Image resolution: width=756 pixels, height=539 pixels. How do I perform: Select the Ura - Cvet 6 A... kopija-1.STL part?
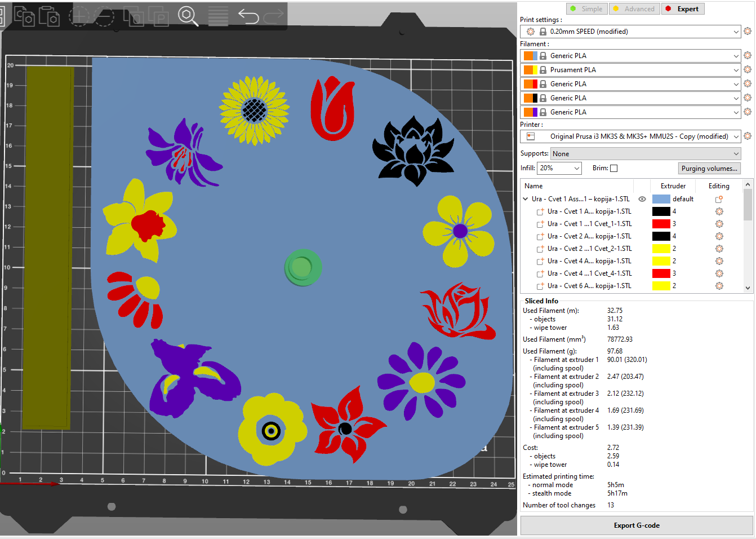[x=589, y=286]
